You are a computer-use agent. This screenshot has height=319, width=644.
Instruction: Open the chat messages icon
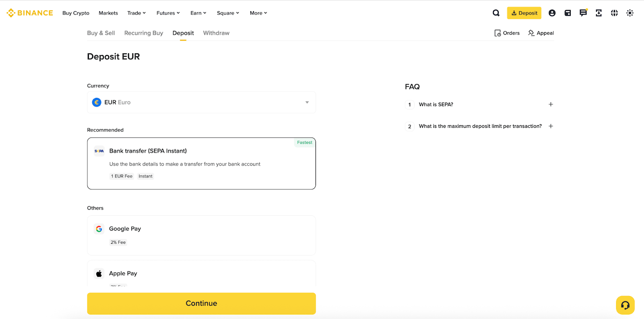tap(583, 13)
